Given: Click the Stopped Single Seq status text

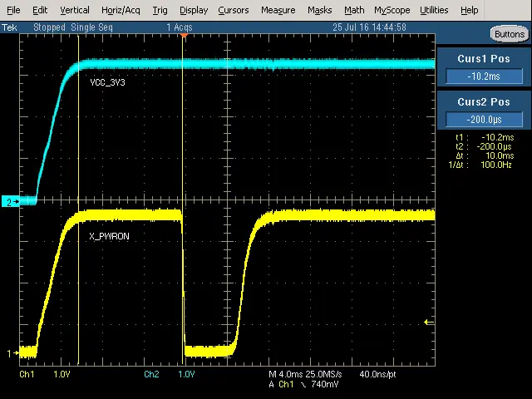Looking at the screenshot, I should pos(73,27).
